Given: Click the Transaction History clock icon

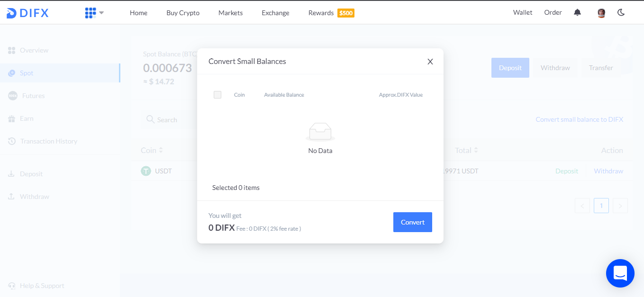Looking at the screenshot, I should (12, 141).
